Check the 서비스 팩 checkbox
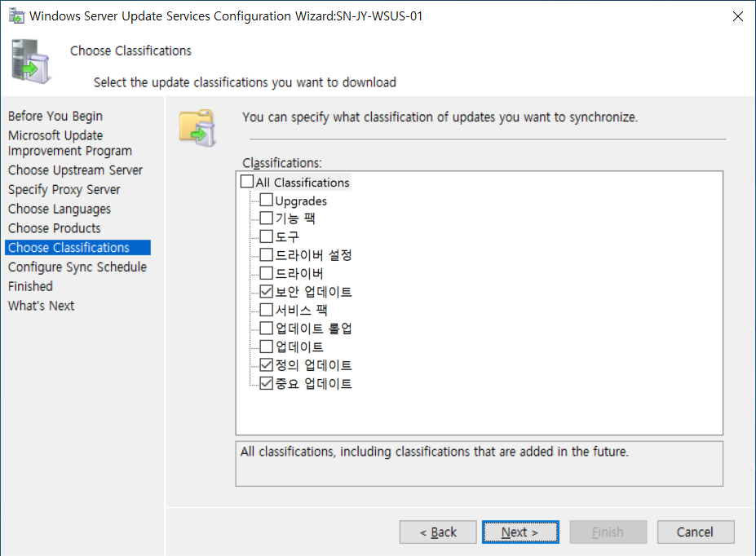The image size is (756, 556). click(266, 310)
